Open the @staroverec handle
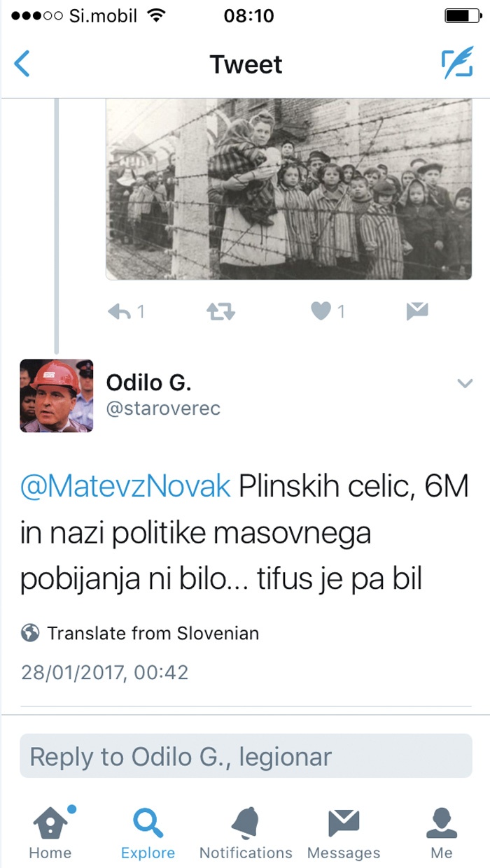Image resolution: width=490 pixels, height=868 pixels. click(163, 408)
